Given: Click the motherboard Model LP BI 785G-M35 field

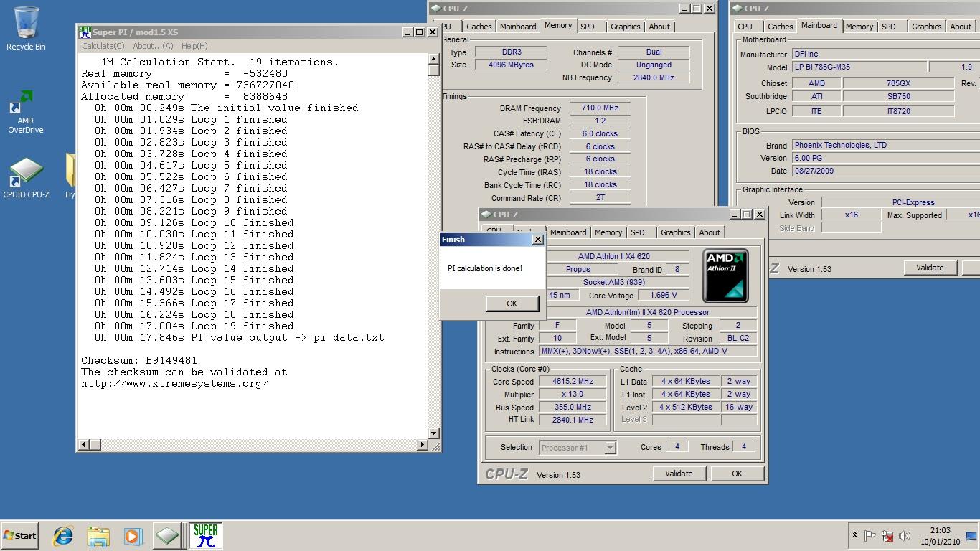Looking at the screenshot, I should pos(859,67).
